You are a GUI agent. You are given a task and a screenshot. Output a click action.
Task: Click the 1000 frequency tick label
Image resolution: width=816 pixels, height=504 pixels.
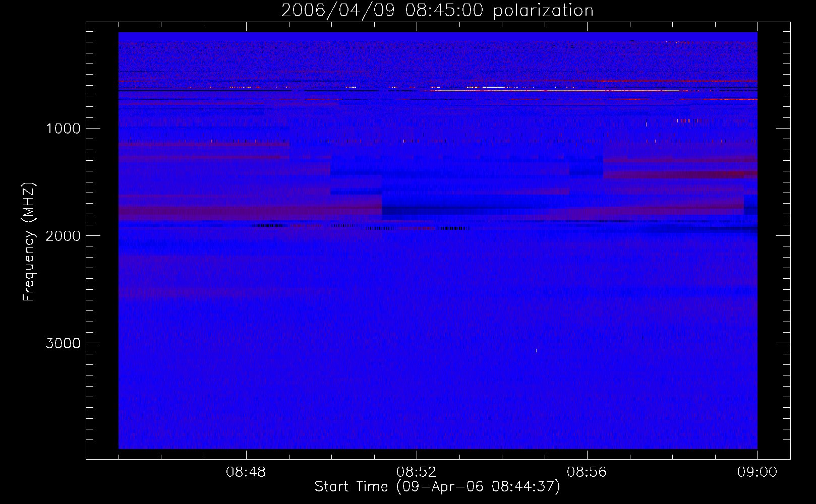[x=63, y=129]
